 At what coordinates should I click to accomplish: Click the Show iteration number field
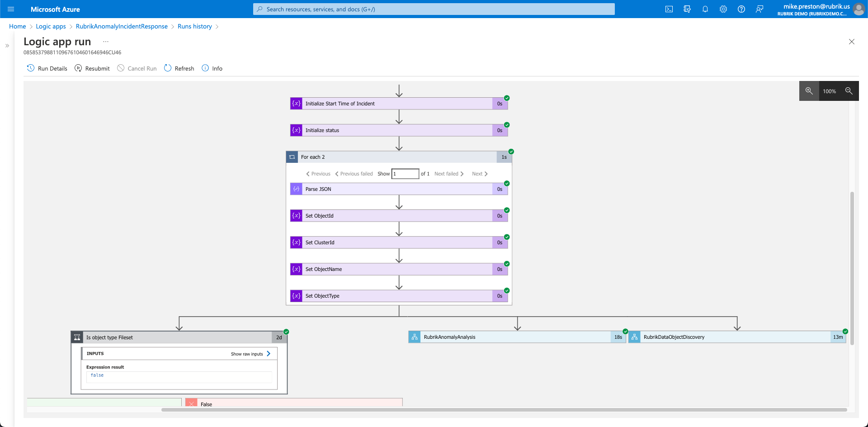coord(405,174)
